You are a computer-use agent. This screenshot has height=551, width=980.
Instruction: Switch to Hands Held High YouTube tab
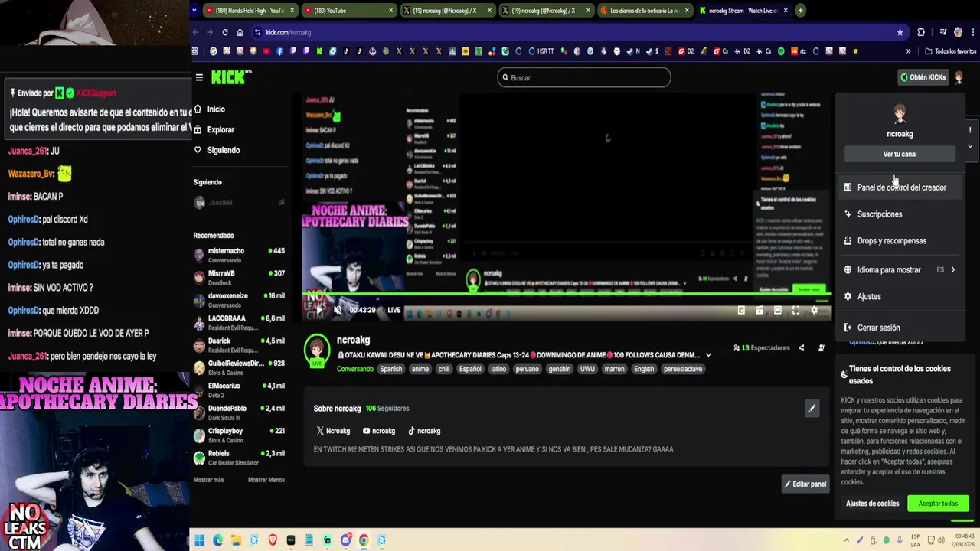(250, 11)
